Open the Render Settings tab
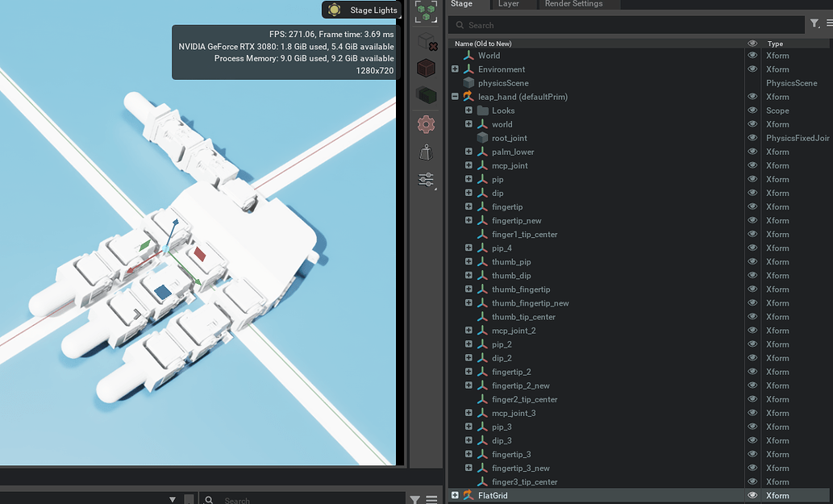This screenshot has height=504, width=833. coord(574,5)
